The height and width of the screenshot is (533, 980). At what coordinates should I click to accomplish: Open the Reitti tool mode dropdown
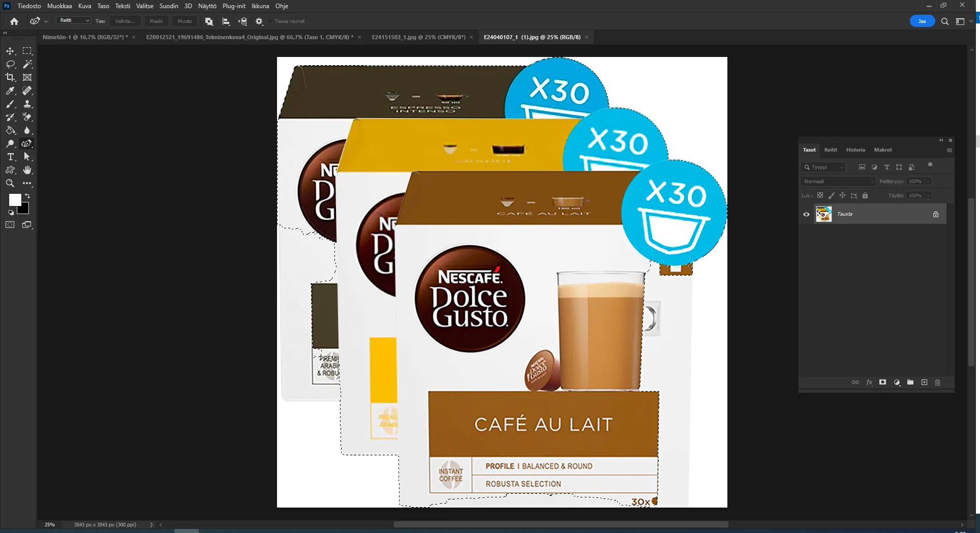74,20
